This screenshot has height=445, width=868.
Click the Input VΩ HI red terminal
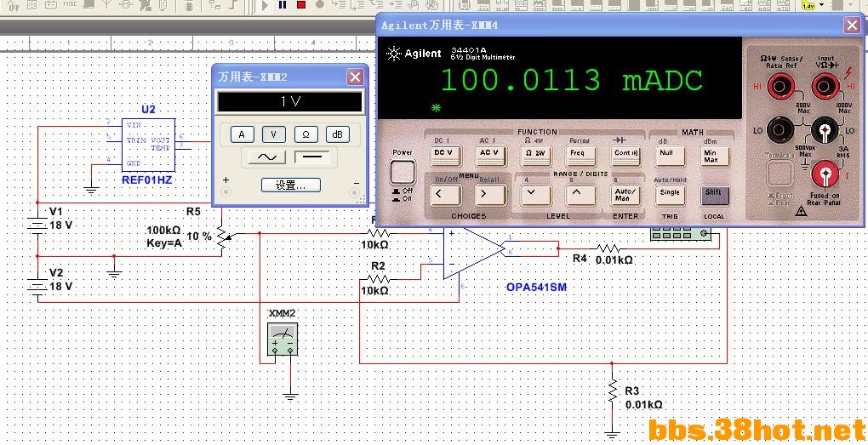coord(825,86)
